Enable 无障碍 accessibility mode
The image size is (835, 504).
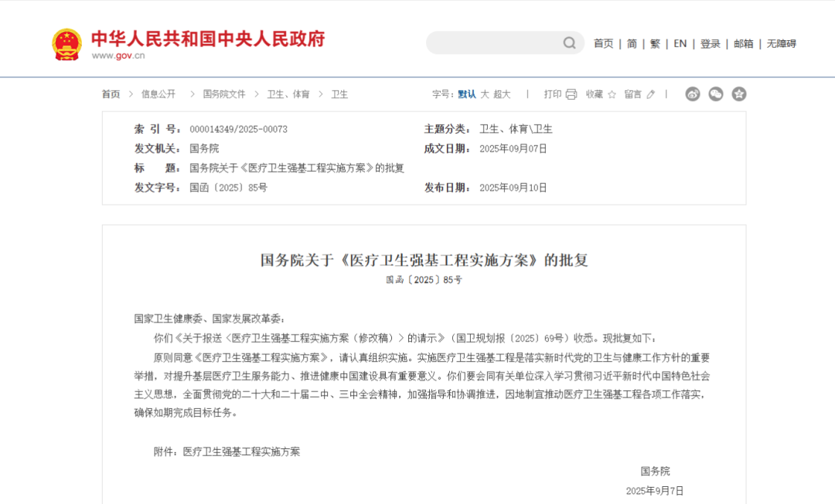(781, 44)
